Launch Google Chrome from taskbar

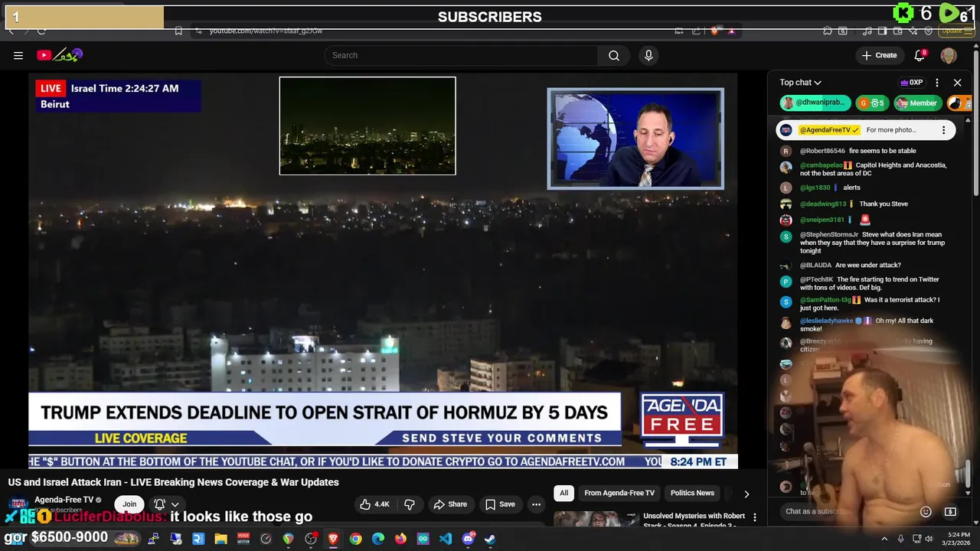(x=355, y=539)
